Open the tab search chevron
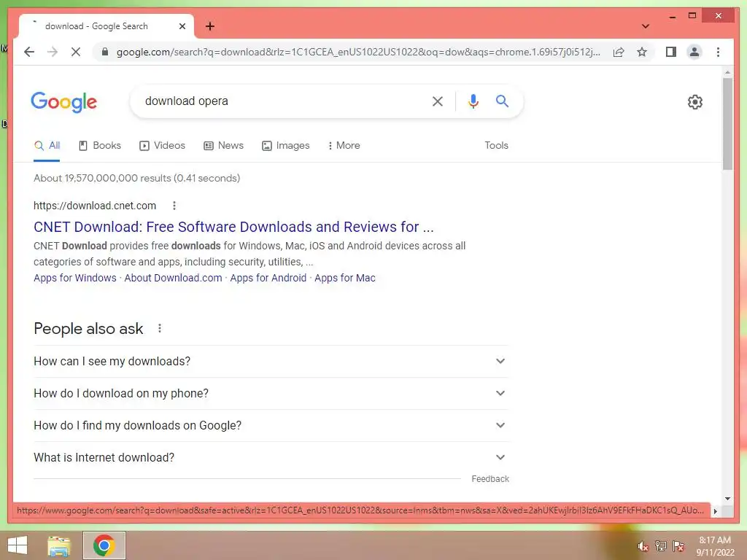 point(646,26)
